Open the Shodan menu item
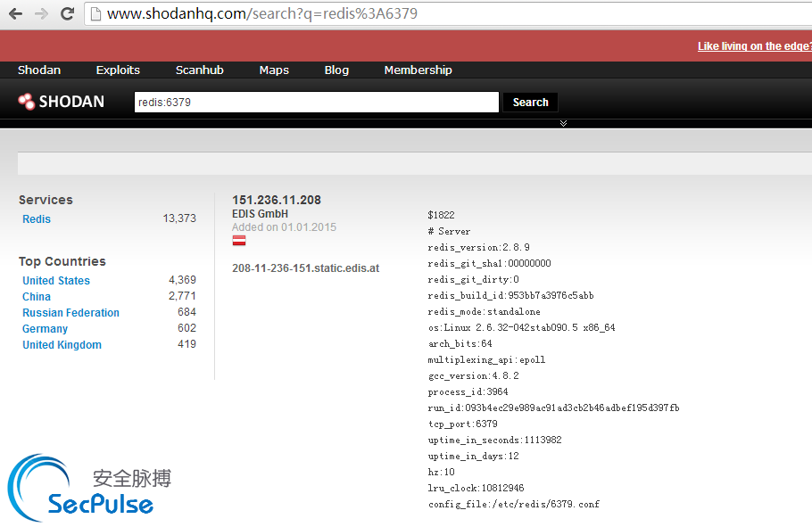This screenshot has height=527, width=812. click(x=39, y=70)
